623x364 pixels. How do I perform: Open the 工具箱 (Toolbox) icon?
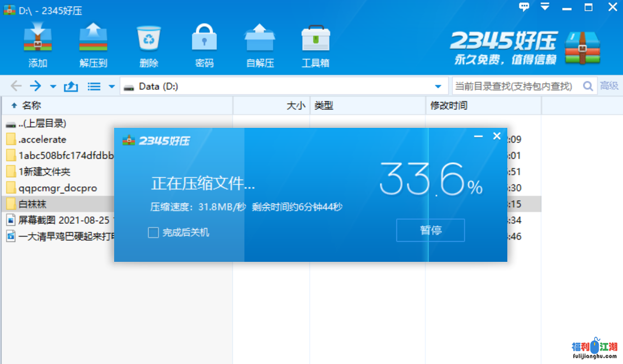(315, 39)
